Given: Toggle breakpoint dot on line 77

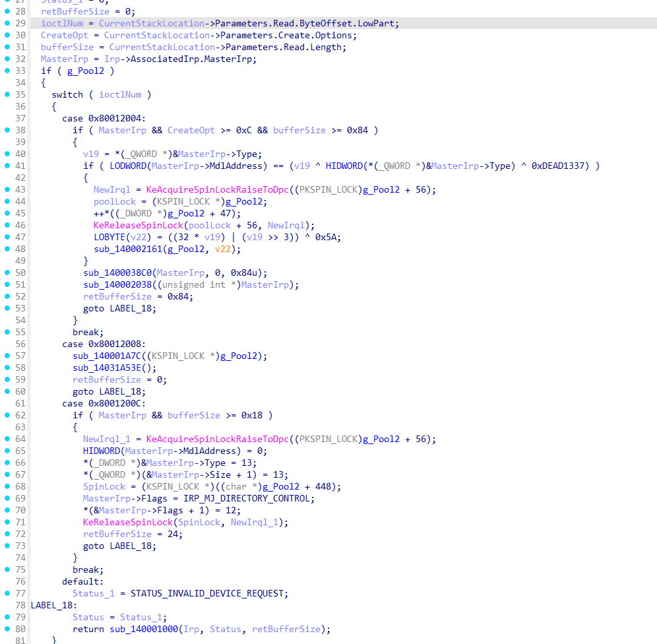Looking at the screenshot, I should [7, 593].
